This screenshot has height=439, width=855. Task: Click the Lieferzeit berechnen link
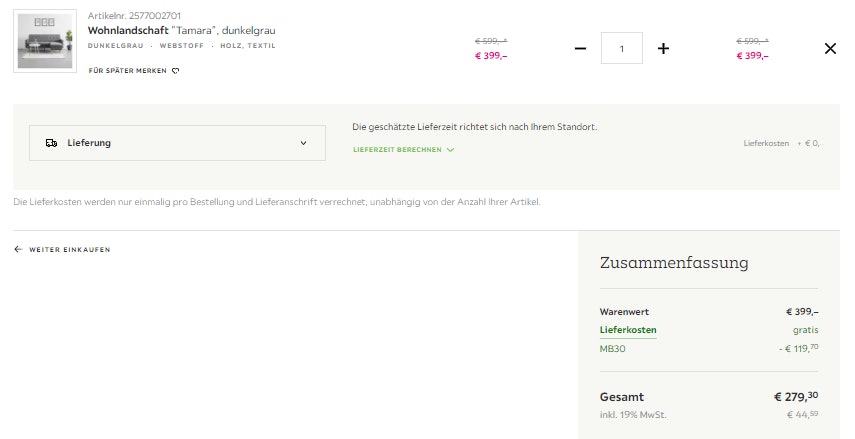[x=397, y=150]
